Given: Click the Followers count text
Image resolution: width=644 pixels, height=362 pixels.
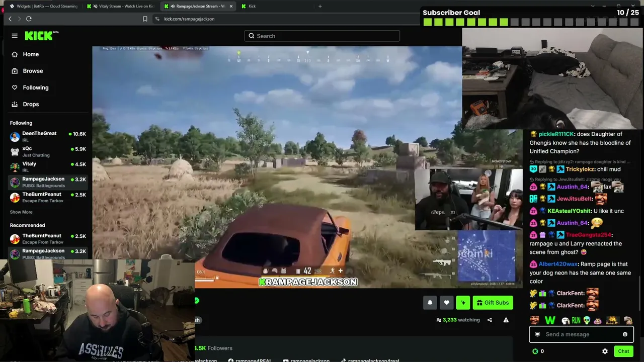Looking at the screenshot, I should point(214,348).
